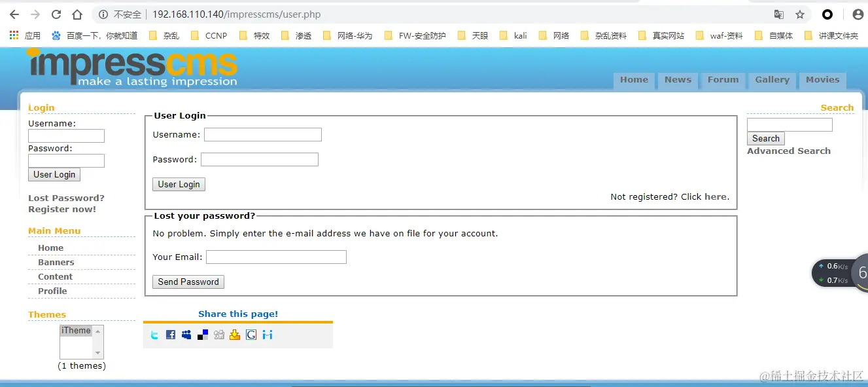Open the Advanced Search link

click(789, 151)
